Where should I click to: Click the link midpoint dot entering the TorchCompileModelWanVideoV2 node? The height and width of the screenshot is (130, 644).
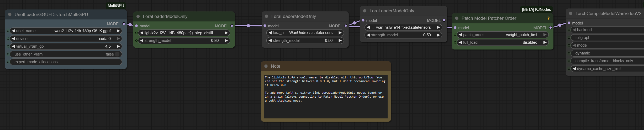tap(560, 25)
